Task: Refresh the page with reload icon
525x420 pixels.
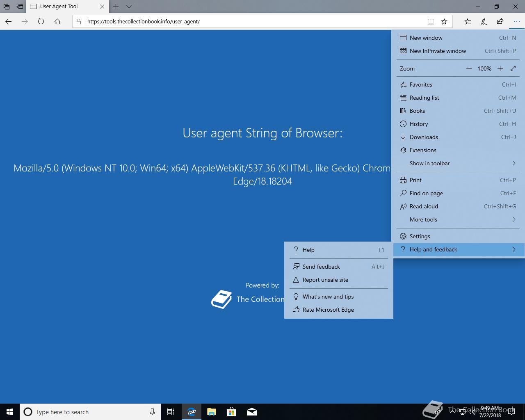Action: coord(41,21)
